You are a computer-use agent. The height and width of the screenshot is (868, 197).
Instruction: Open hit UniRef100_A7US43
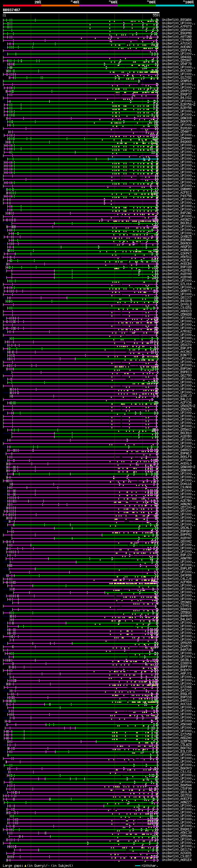[177, 43]
